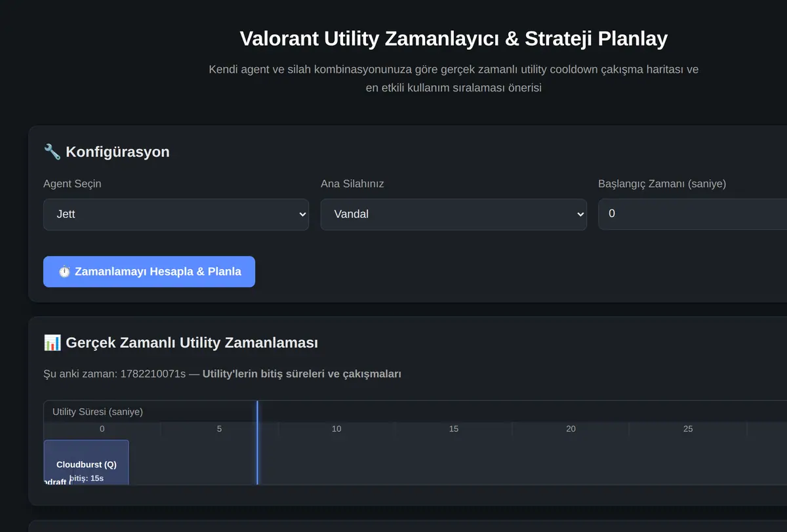Click Zamanlamayı Hesapla & Planla button
This screenshot has height=532, width=787.
pyautogui.click(x=149, y=272)
